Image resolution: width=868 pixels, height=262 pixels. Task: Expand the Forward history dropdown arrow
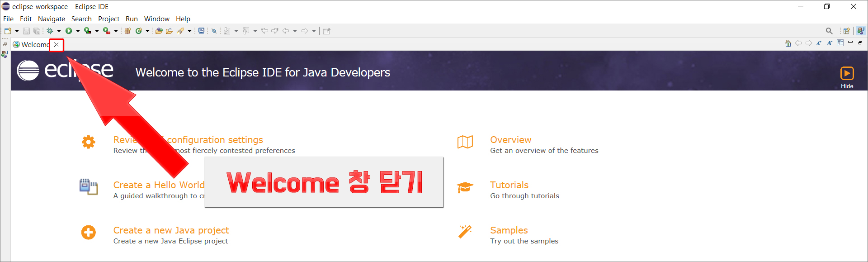(x=314, y=31)
